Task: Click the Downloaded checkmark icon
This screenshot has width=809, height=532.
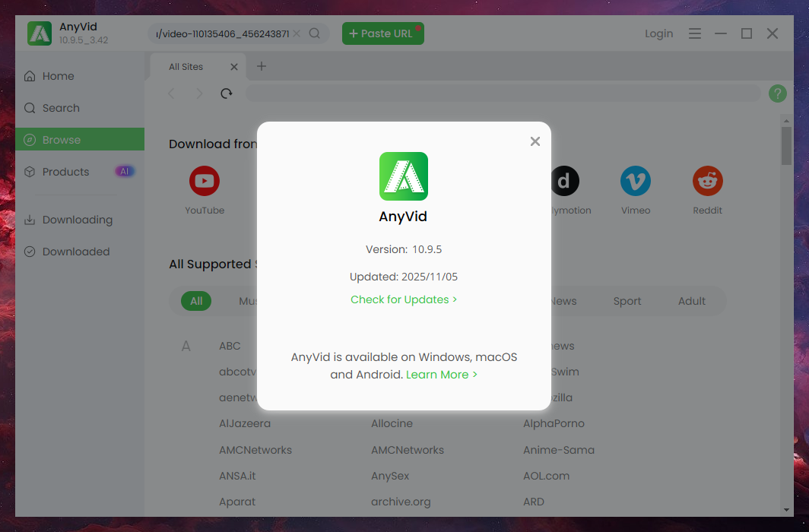Action: click(x=30, y=252)
